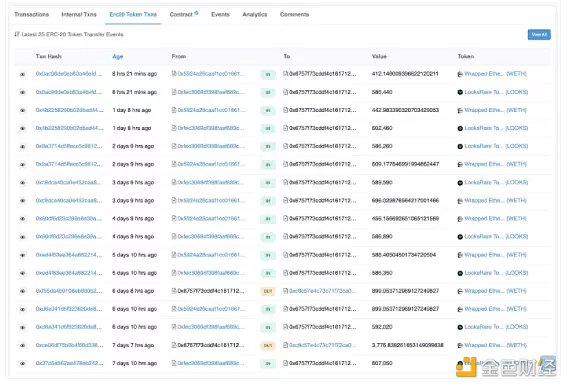Switch to the Transactions tab
The width and height of the screenshot is (567, 388).
[31, 14]
